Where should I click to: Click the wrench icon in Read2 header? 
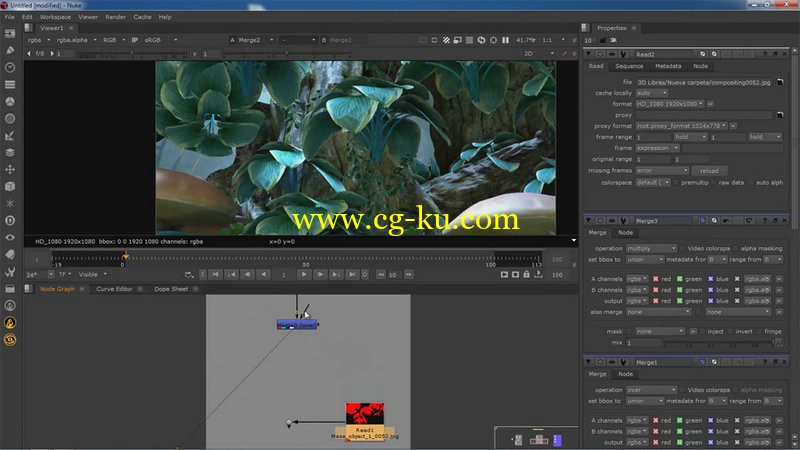(x=623, y=54)
